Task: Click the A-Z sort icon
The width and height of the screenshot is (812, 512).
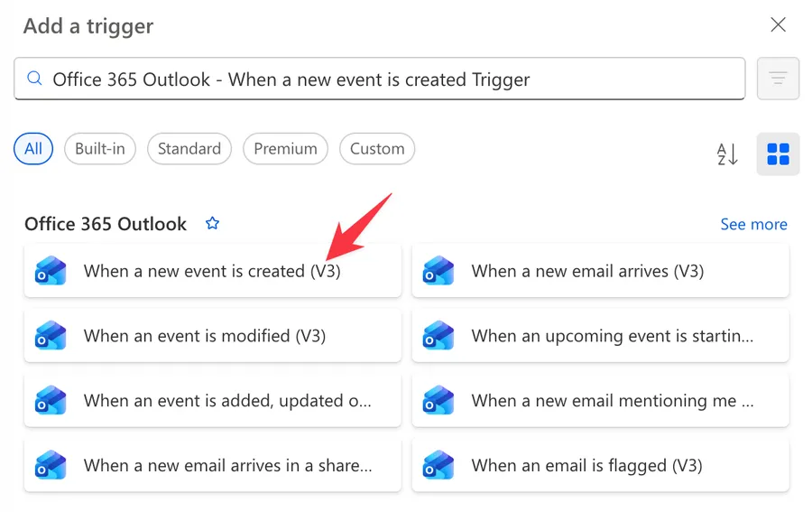Action: (727, 154)
